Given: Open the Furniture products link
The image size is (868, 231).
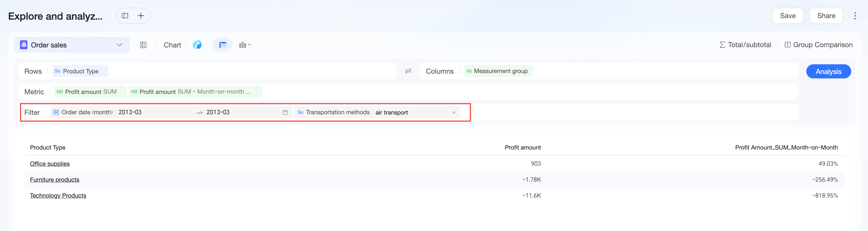Looking at the screenshot, I should click(x=55, y=180).
